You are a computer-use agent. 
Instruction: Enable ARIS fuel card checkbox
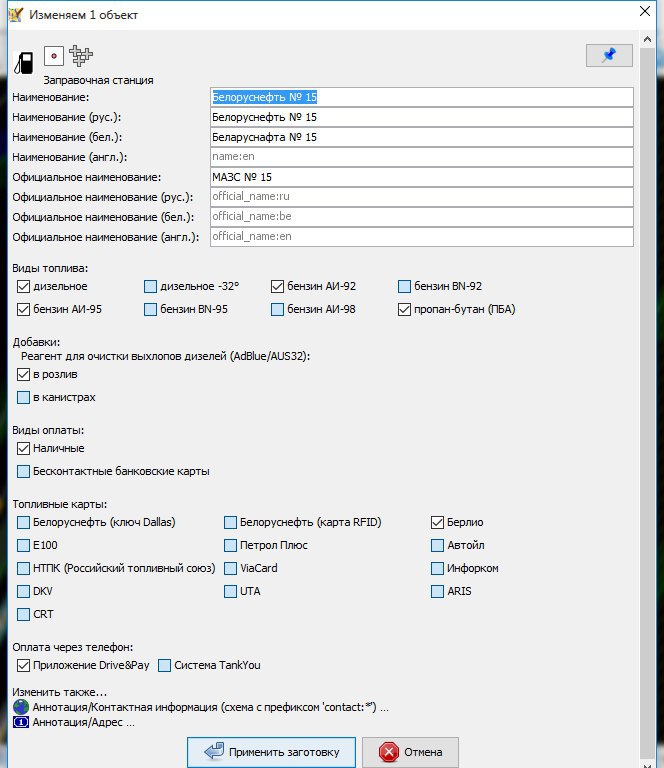coord(437,591)
